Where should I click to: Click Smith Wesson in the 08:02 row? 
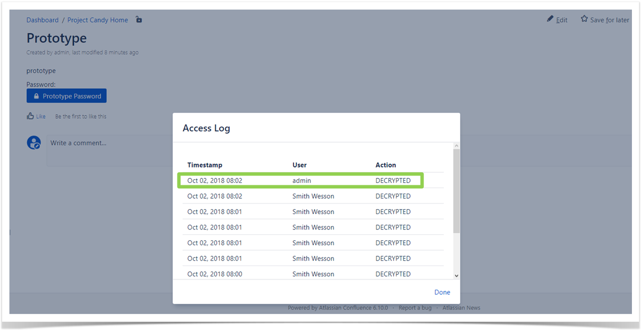coord(313,196)
